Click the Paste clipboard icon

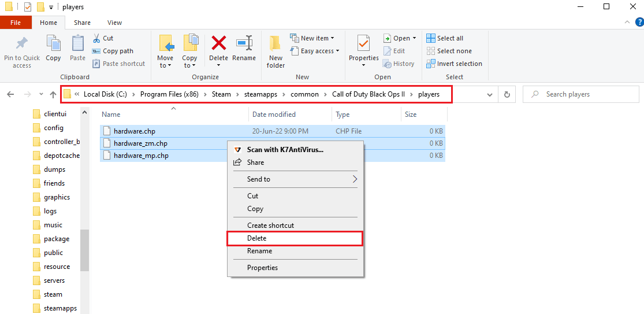click(77, 43)
